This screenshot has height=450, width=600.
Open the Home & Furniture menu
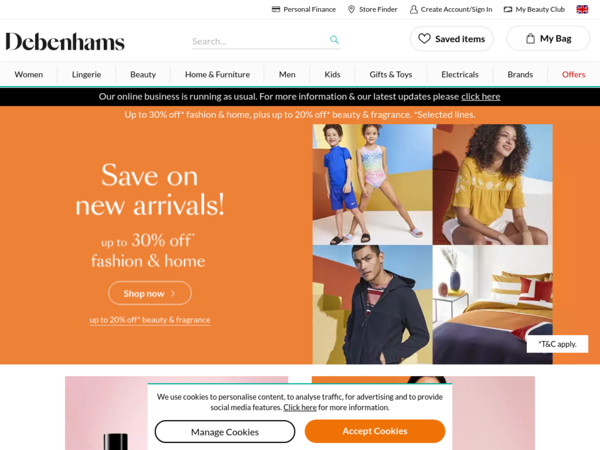217,75
